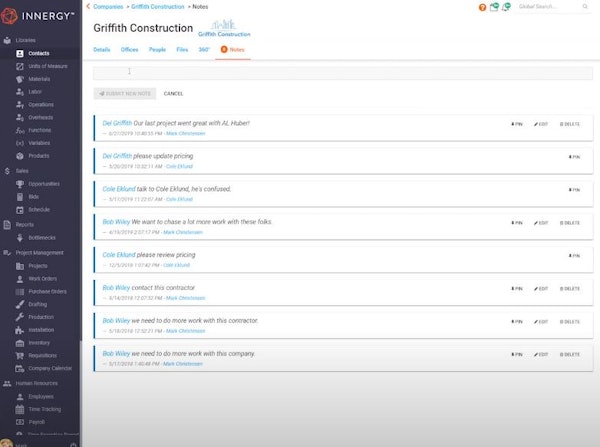Open Bids in the sidebar
Image resolution: width=600 pixels, height=447 pixels.
[x=34, y=197]
